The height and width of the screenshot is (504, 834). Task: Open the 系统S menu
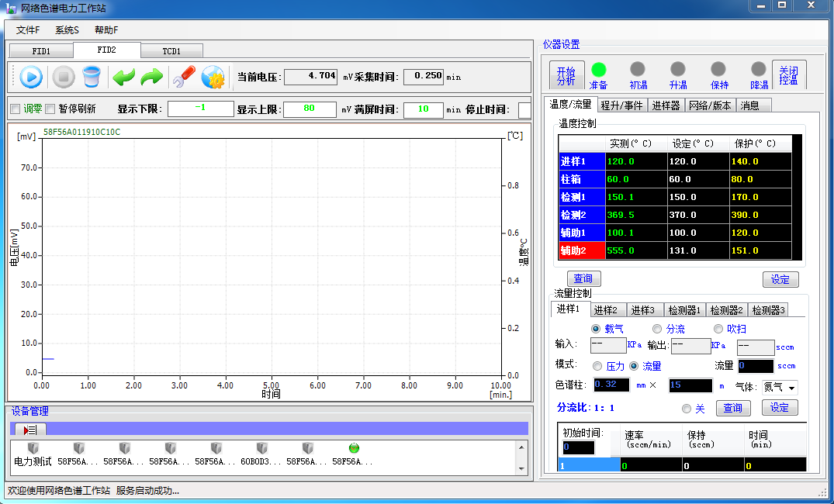[x=67, y=30]
